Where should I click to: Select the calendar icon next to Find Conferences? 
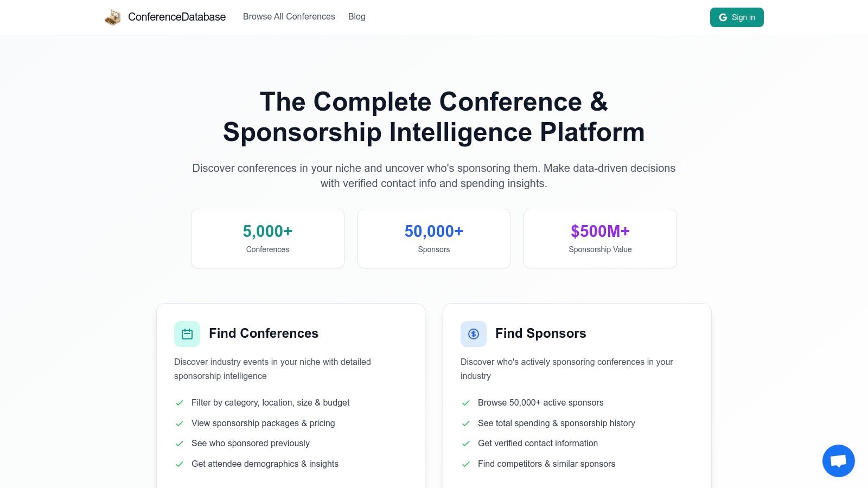tap(187, 334)
